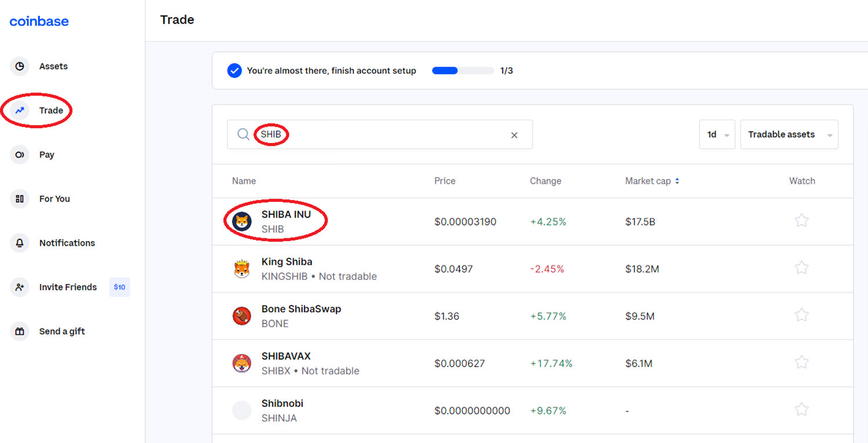
Task: Go to Pay in sidebar
Action: [x=47, y=154]
